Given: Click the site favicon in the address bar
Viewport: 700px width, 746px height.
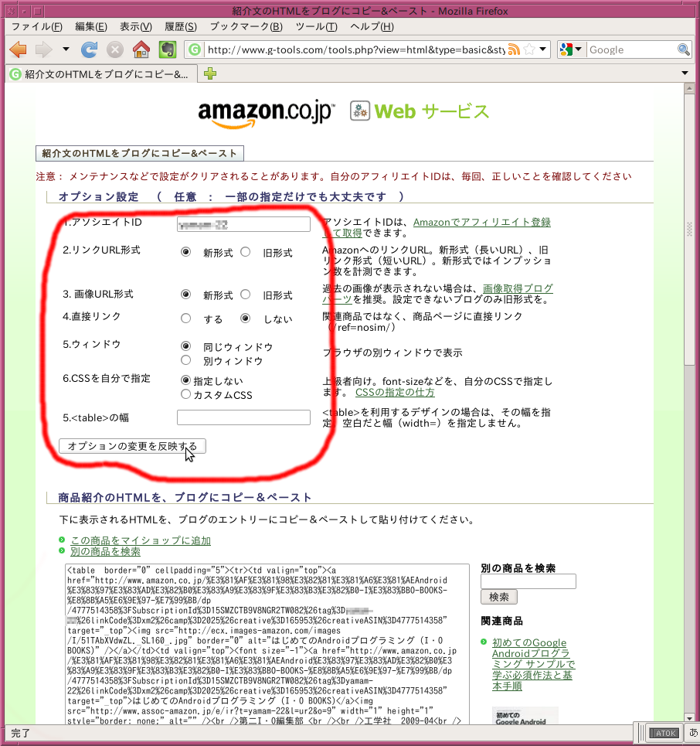Looking at the screenshot, I should pos(195,49).
